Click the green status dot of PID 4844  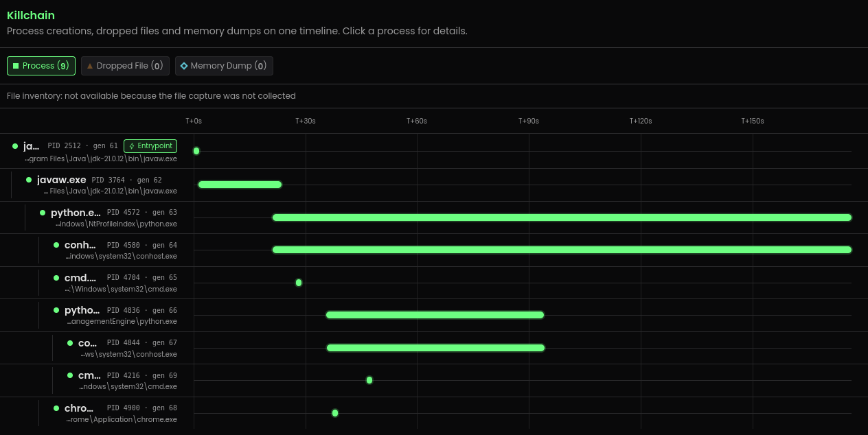click(x=70, y=343)
